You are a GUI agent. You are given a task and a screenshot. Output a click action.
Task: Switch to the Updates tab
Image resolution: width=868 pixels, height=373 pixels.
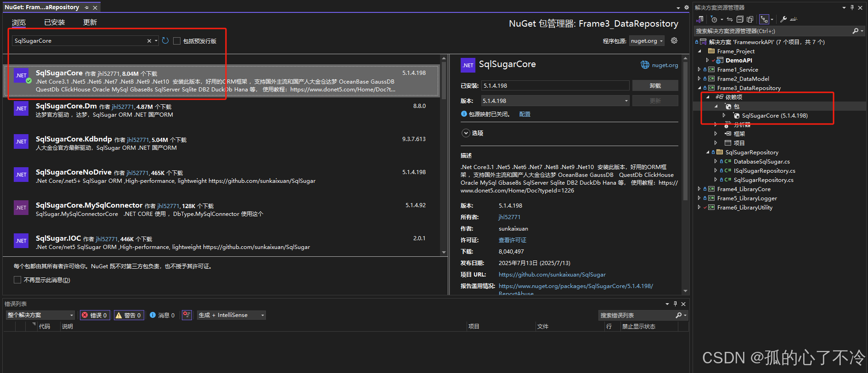tap(90, 22)
